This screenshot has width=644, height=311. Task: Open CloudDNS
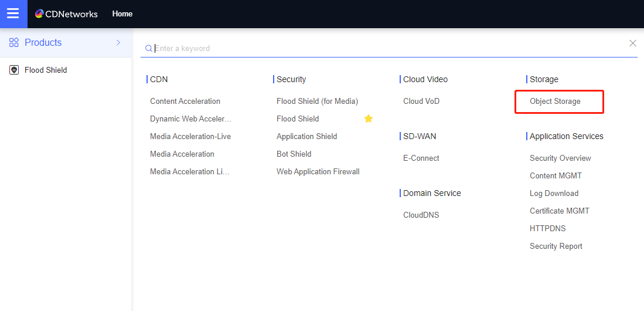pos(421,215)
